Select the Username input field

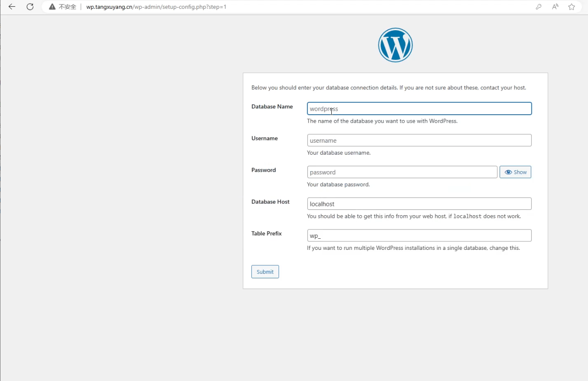tap(419, 140)
